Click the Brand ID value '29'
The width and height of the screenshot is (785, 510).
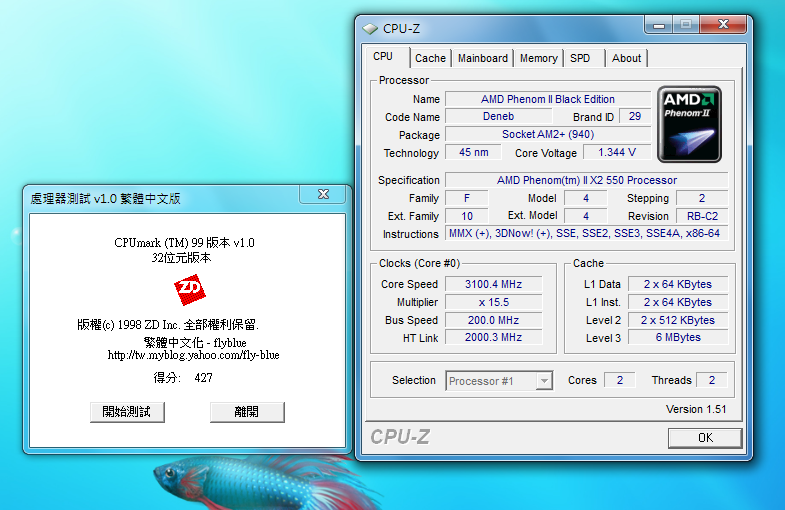(635, 117)
